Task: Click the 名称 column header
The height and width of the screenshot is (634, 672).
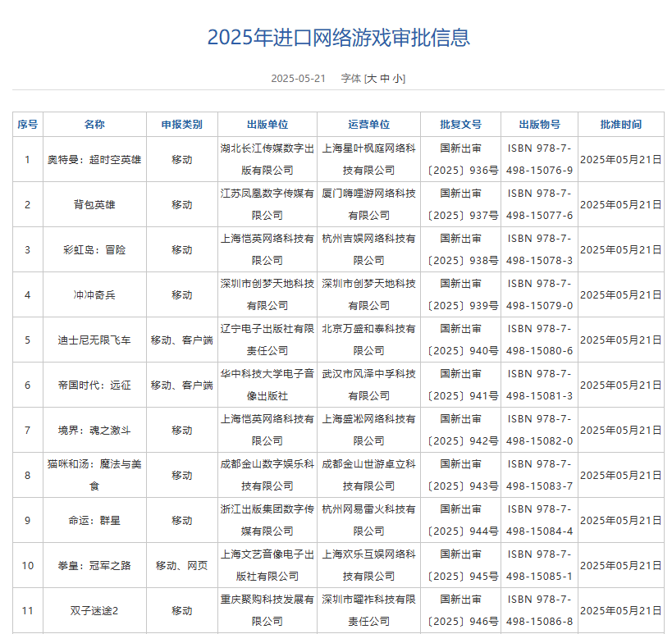Action: coord(94,124)
